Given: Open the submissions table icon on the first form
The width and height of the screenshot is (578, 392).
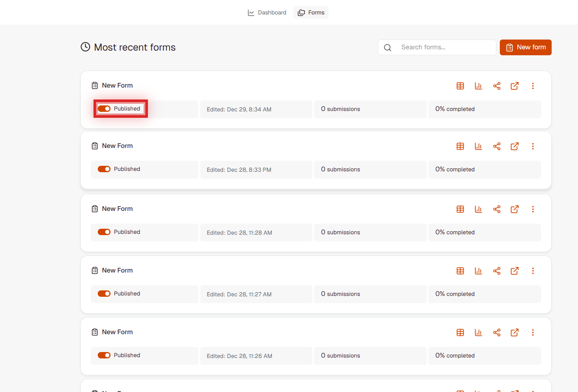Looking at the screenshot, I should pos(460,85).
